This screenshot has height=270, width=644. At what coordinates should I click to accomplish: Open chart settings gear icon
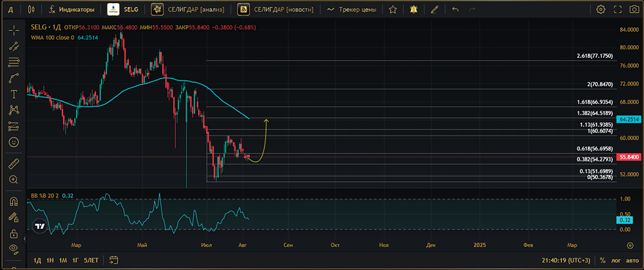pyautogui.click(x=600, y=9)
